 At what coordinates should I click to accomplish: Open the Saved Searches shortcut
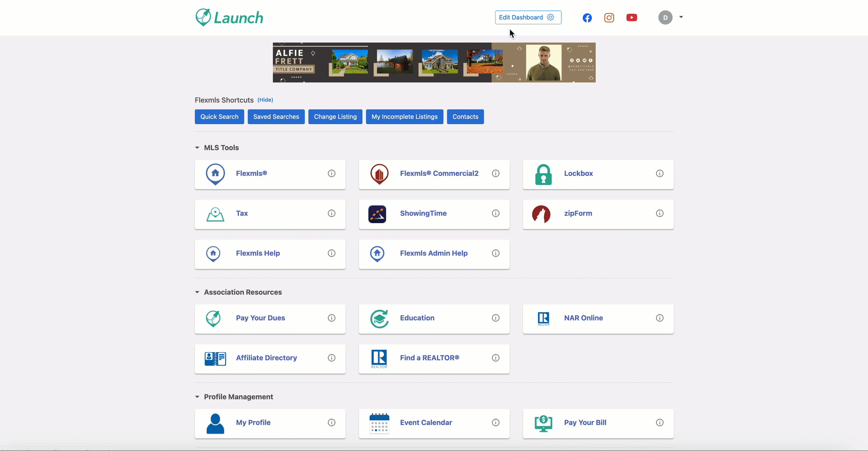276,116
